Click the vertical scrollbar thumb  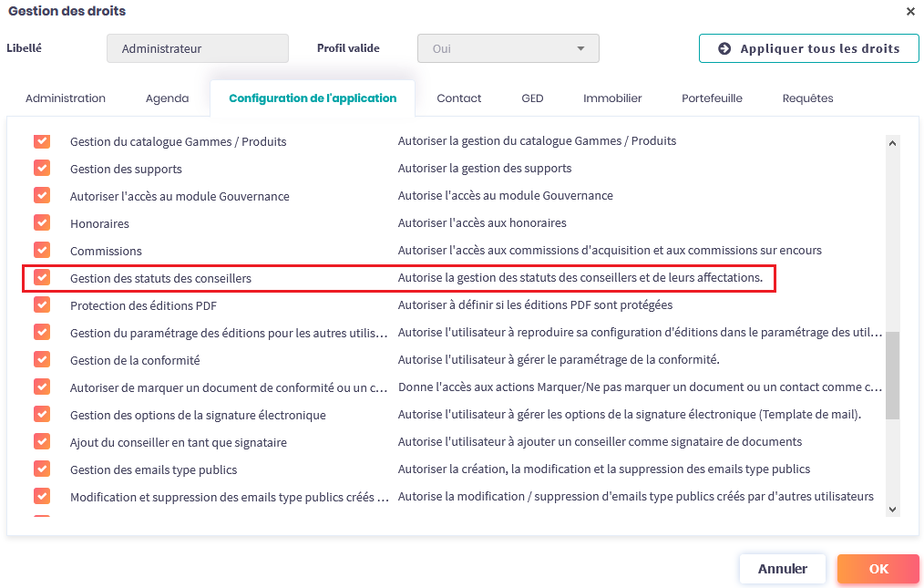point(892,374)
